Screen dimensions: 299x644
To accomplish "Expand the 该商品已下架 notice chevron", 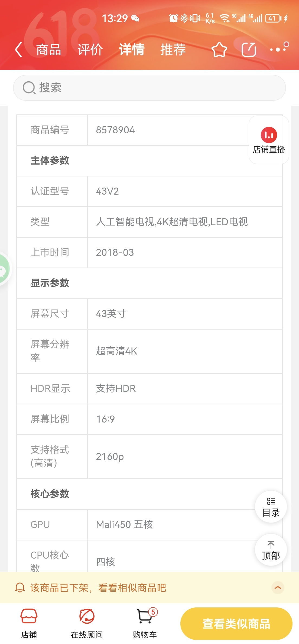I will click(x=278, y=588).
